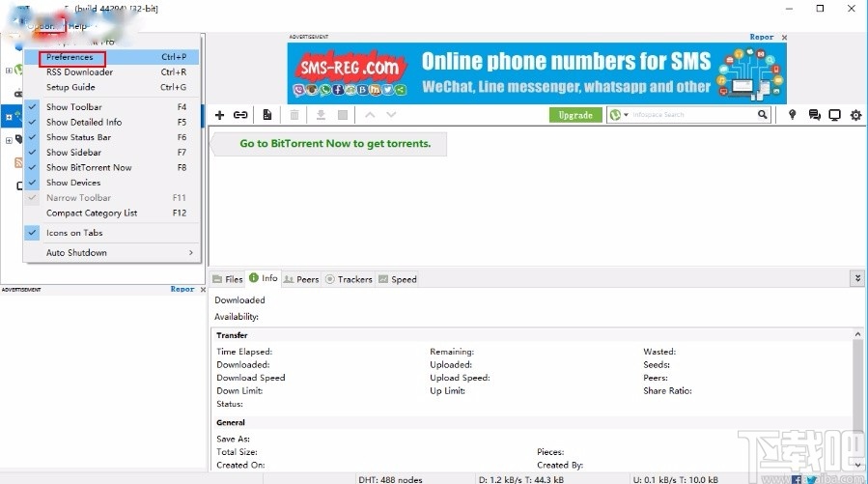Click the Go to BitTorrent Now link
This screenshot has height=484, width=868.
[x=335, y=144]
